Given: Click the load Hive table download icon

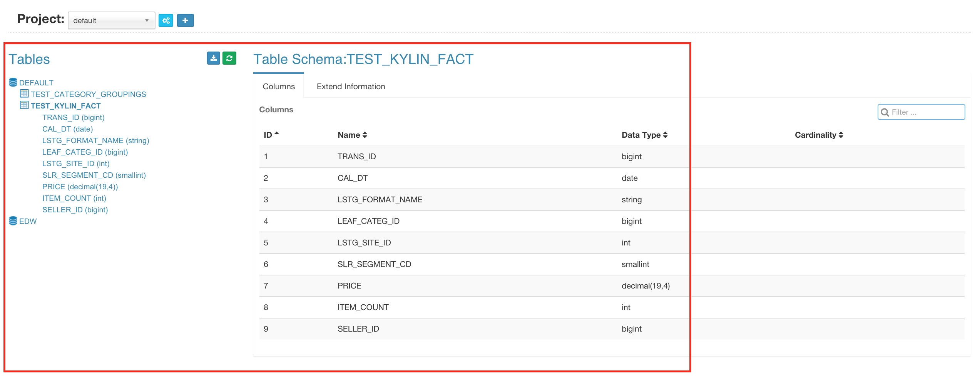Looking at the screenshot, I should [x=214, y=58].
